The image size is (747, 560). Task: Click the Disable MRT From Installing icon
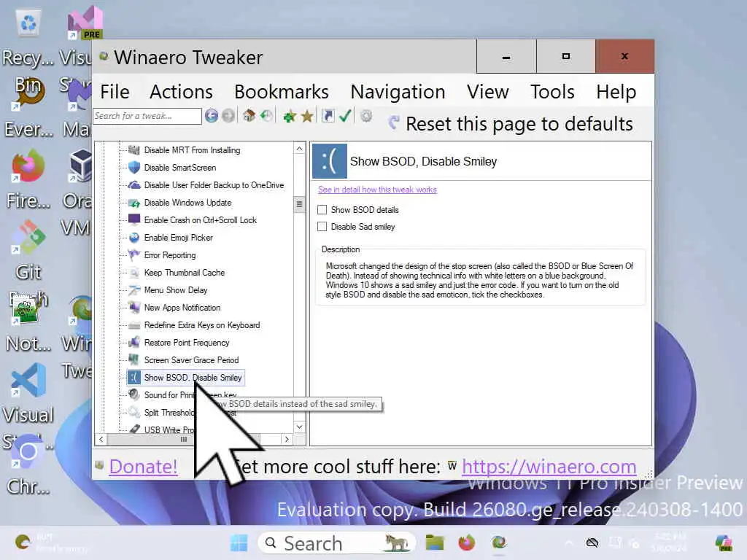click(134, 150)
